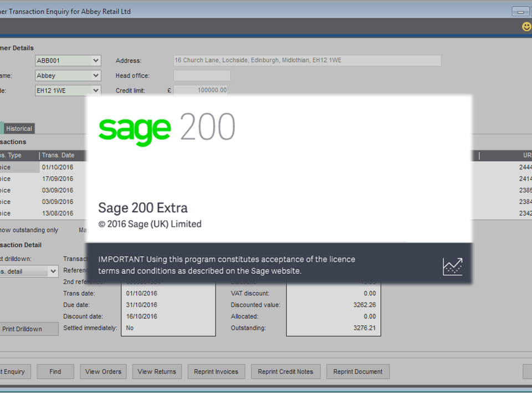
Task: Select the transaction dated 13/08/2016
Action: pos(58,213)
